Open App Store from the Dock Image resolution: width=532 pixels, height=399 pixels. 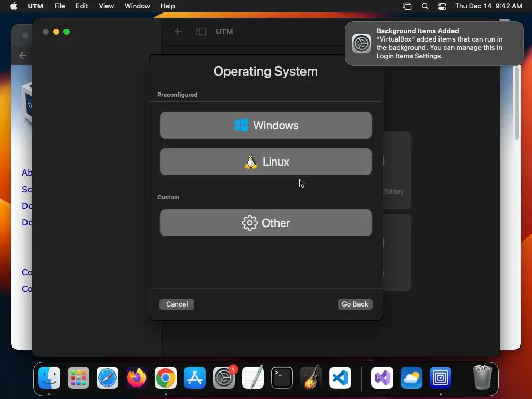[195, 378]
